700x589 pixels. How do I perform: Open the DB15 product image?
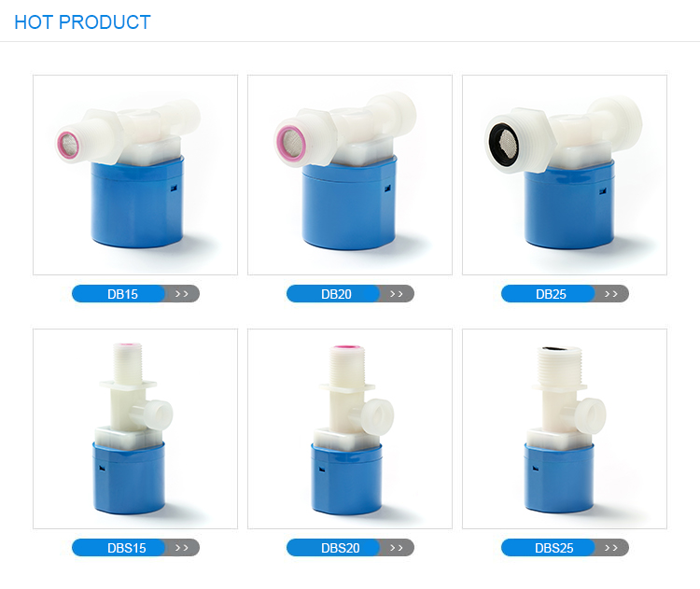[135, 175]
